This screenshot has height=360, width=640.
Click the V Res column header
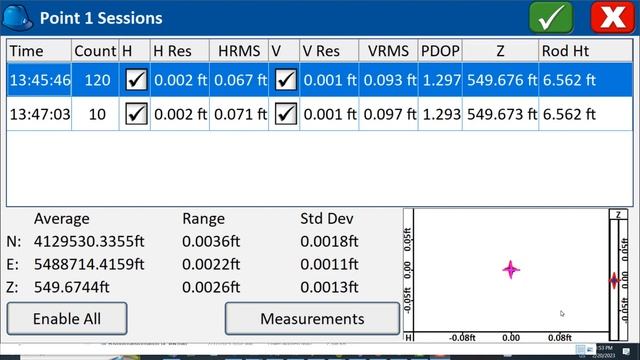tap(329, 51)
